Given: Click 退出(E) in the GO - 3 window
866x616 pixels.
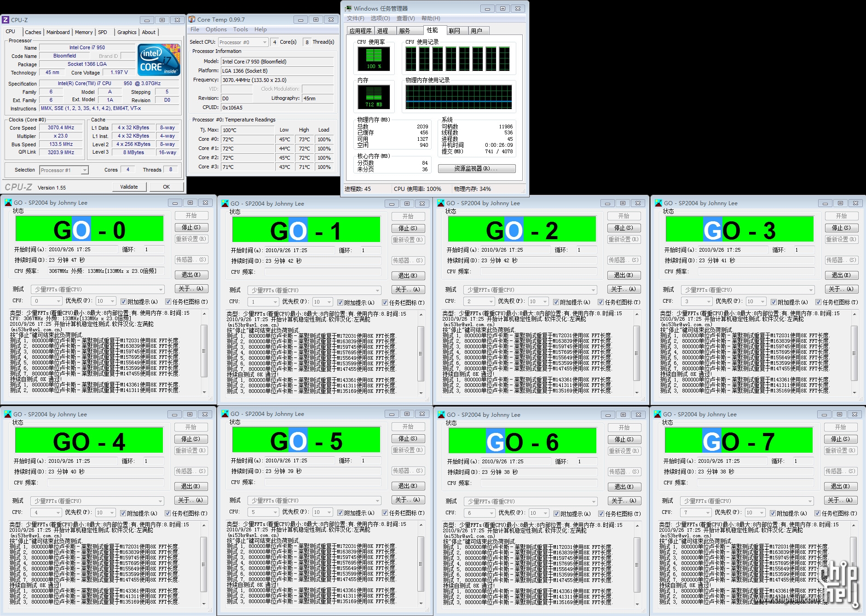Looking at the screenshot, I should pos(841,275).
